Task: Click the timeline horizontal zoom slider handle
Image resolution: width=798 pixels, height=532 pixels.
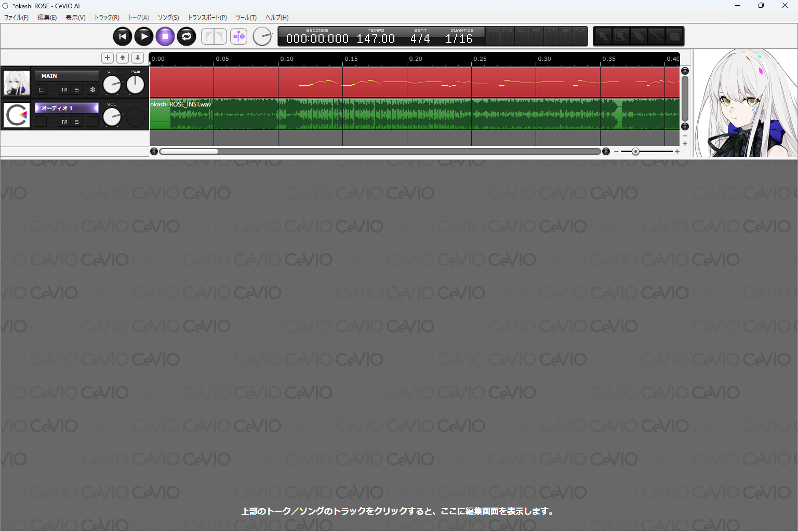Action: [635, 152]
